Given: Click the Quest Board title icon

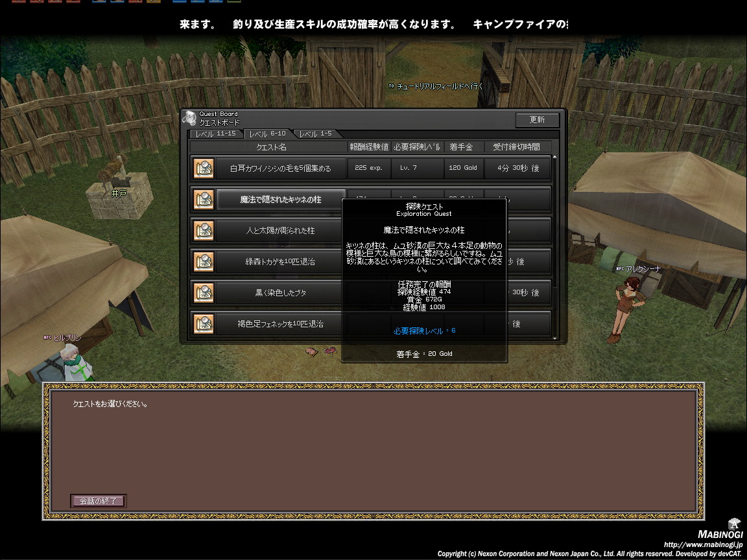Looking at the screenshot, I should point(189,118).
